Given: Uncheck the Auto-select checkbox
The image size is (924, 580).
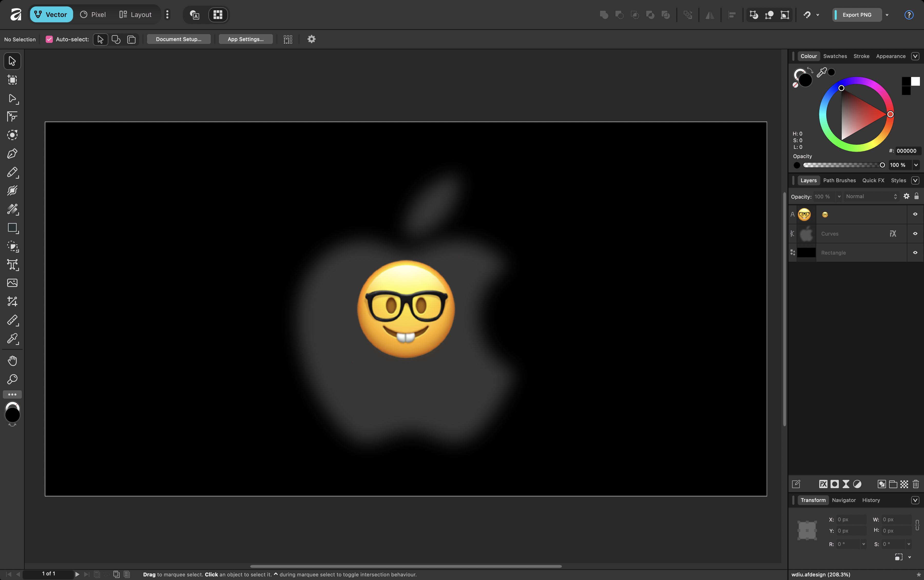Looking at the screenshot, I should point(49,39).
